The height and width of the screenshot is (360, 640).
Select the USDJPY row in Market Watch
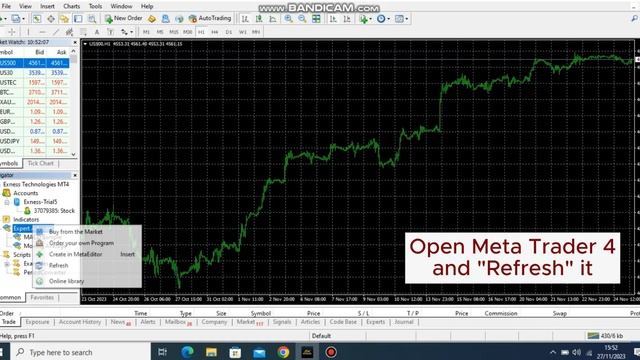34,141
